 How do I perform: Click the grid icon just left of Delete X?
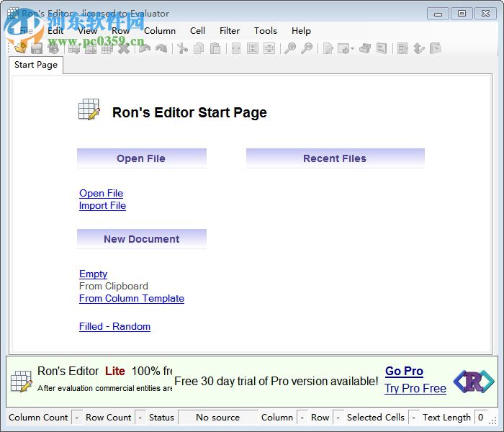107,48
